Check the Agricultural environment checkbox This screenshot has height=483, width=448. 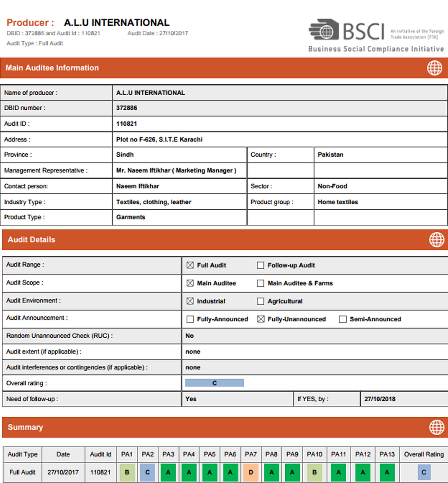pyautogui.click(x=260, y=301)
